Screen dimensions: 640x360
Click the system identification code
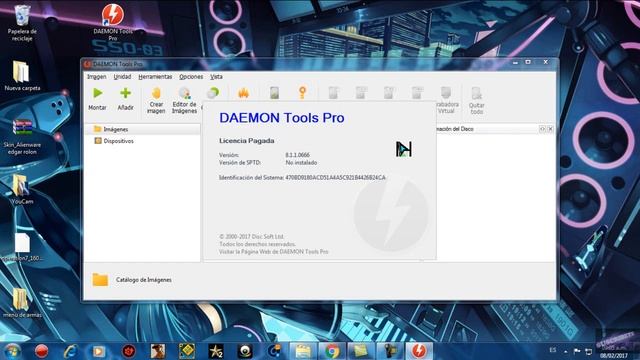point(335,178)
